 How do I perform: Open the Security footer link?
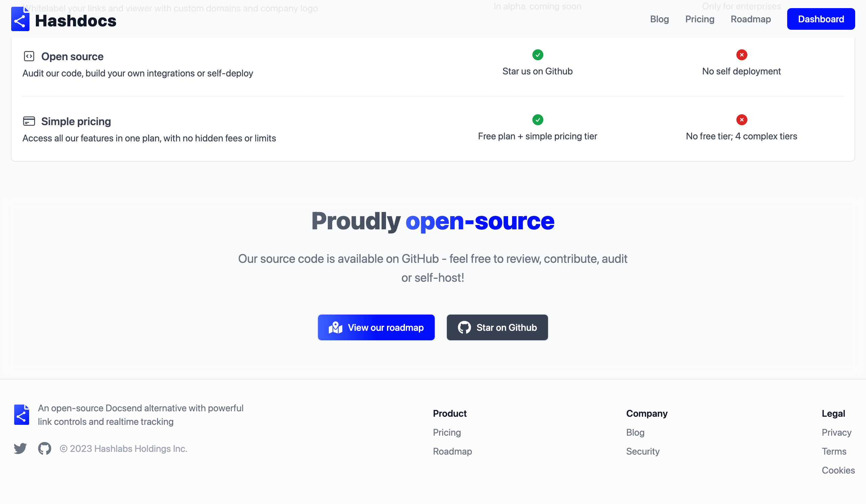click(642, 452)
